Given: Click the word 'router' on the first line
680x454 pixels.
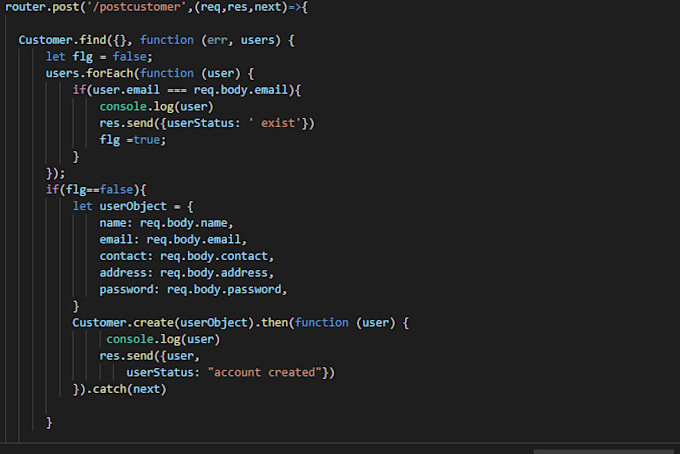Looking at the screenshot, I should pyautogui.click(x=25, y=7).
